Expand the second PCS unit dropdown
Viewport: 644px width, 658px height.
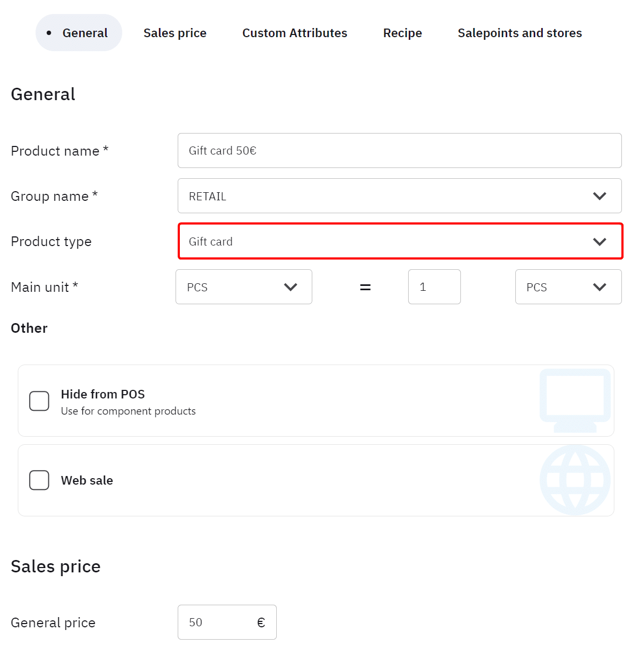point(568,287)
